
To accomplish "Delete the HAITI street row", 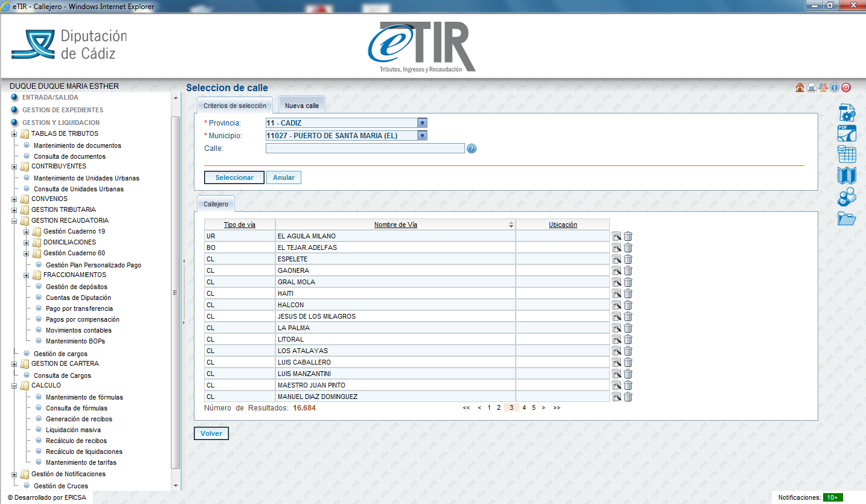I will 628,293.
